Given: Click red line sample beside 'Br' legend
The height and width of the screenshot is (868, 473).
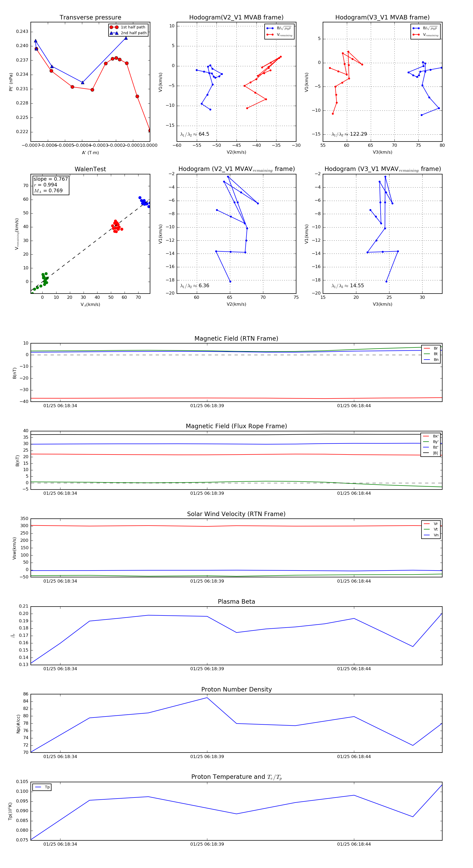Looking at the screenshot, I should click(x=427, y=349).
